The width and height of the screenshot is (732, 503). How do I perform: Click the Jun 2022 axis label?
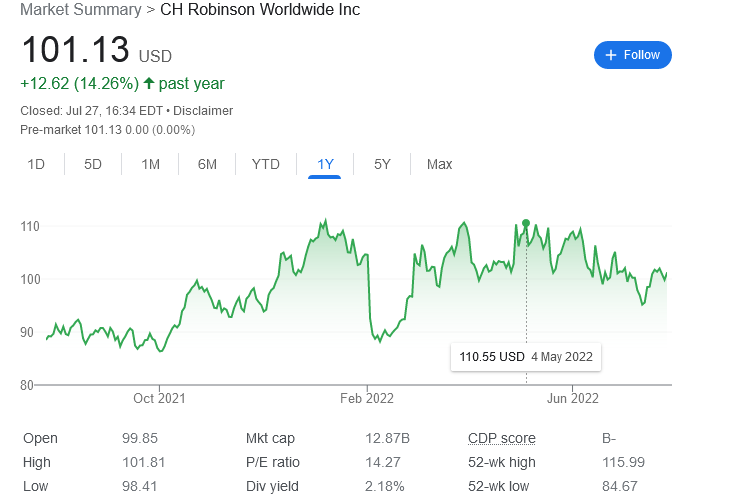573,398
